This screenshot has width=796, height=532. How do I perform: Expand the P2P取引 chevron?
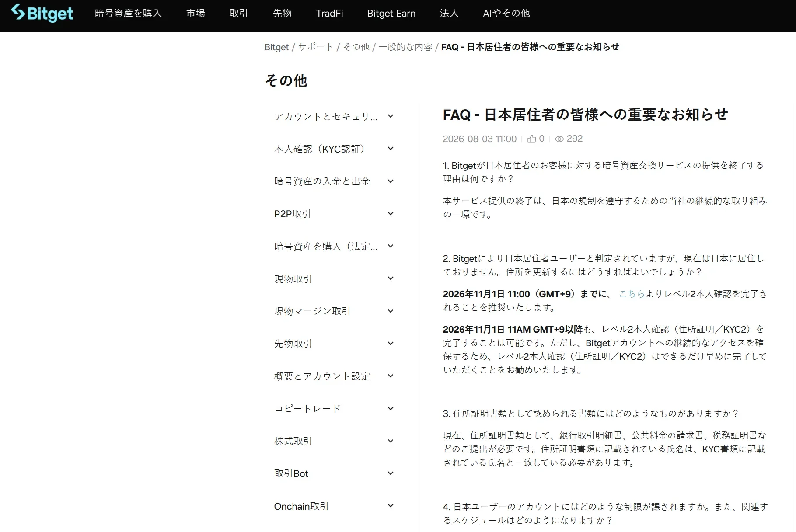[x=391, y=214]
